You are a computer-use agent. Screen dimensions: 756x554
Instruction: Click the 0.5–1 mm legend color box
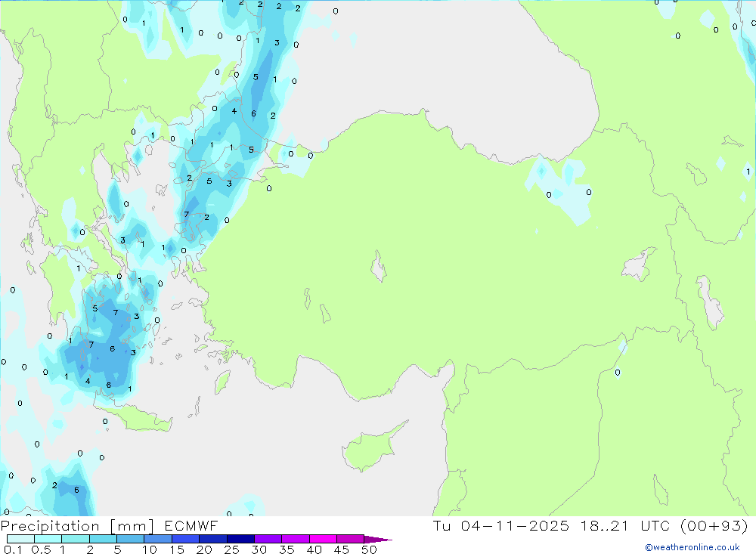(48, 539)
